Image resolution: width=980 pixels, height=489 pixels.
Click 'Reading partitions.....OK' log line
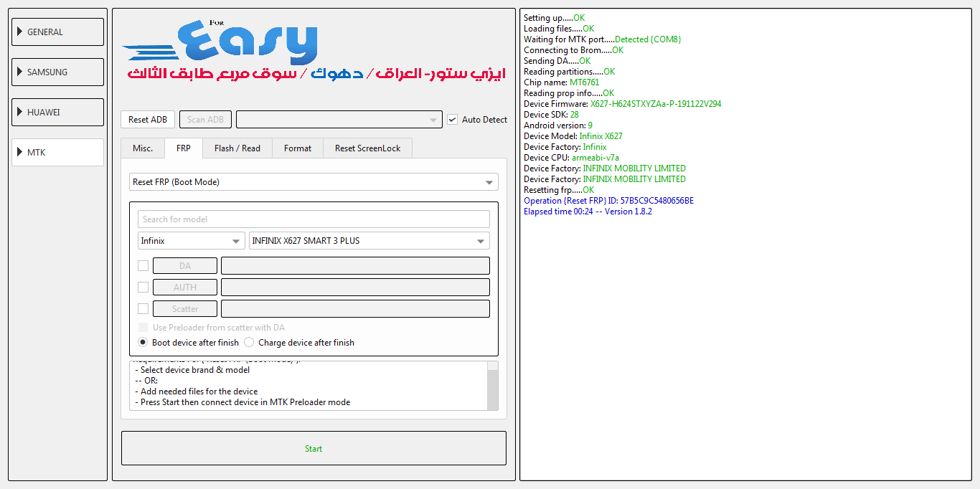(570, 72)
